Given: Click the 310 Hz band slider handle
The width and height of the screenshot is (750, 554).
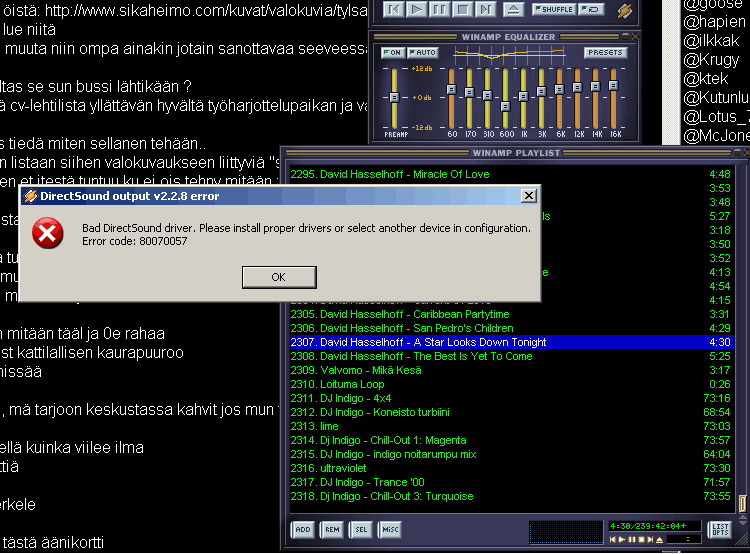Looking at the screenshot, I should [487, 96].
